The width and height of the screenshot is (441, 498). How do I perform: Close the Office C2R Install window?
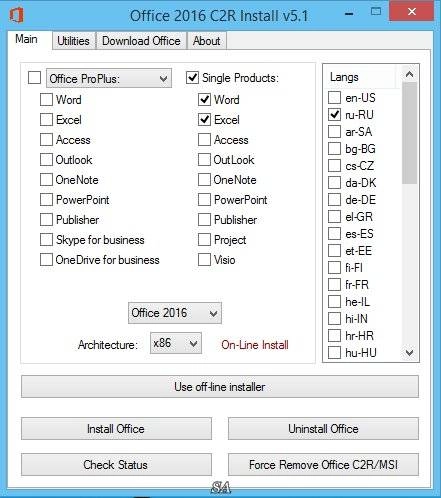[412, 12]
